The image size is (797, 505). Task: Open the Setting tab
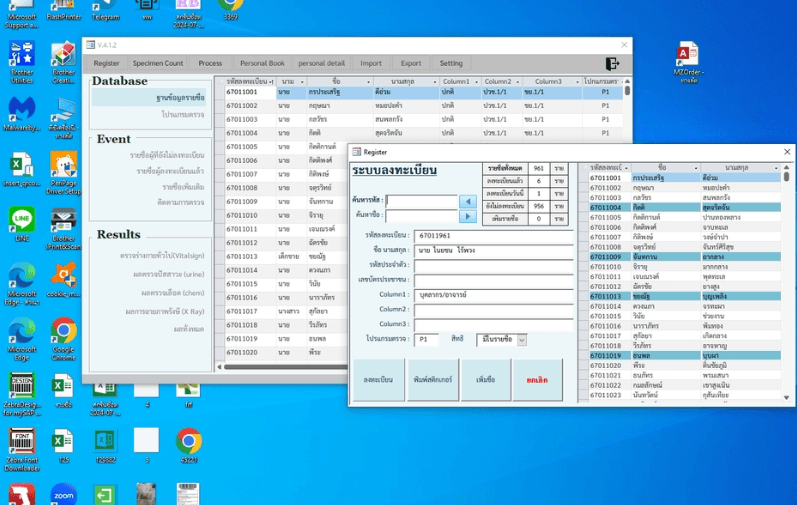(x=451, y=64)
